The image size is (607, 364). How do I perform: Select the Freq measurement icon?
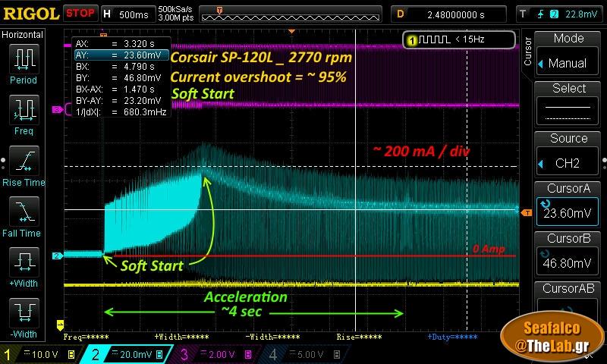point(24,114)
